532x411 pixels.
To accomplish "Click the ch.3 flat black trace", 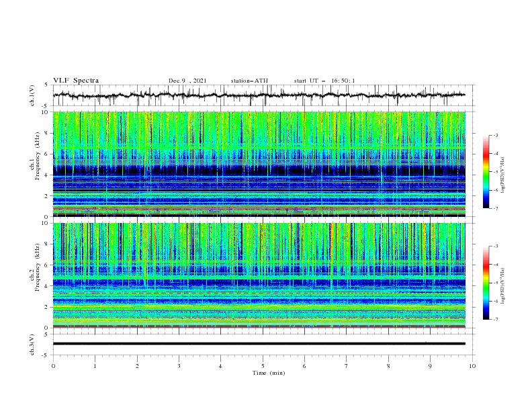I will pyautogui.click(x=259, y=344).
